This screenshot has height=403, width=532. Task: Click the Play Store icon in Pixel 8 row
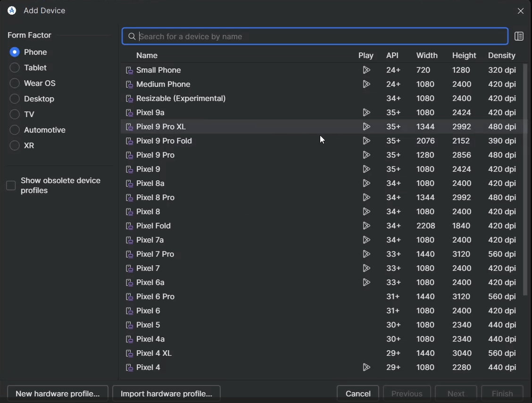tap(366, 212)
